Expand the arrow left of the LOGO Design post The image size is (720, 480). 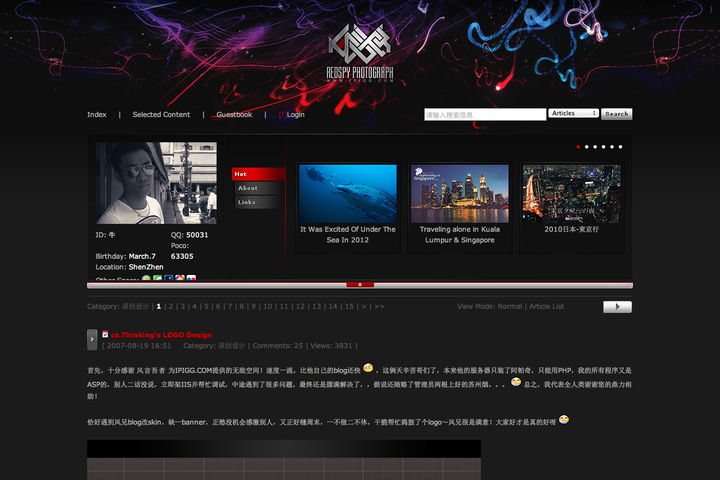click(x=92, y=339)
